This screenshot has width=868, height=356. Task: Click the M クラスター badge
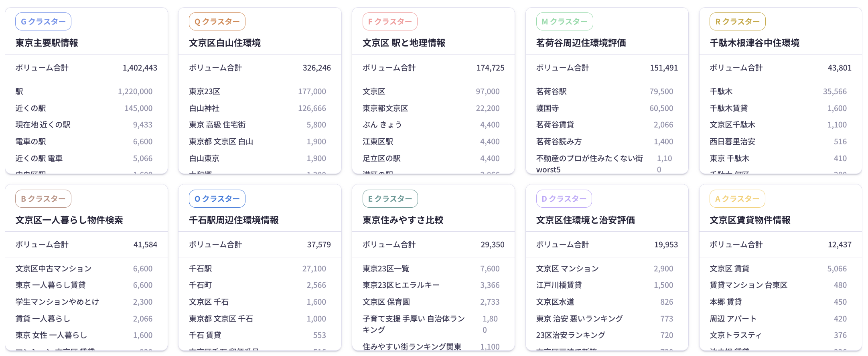[x=564, y=22]
